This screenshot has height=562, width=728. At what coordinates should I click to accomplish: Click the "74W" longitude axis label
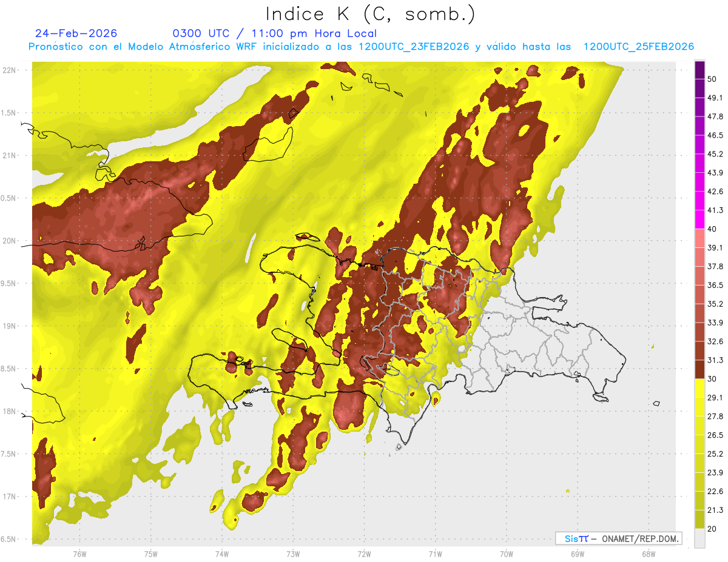click(x=222, y=554)
